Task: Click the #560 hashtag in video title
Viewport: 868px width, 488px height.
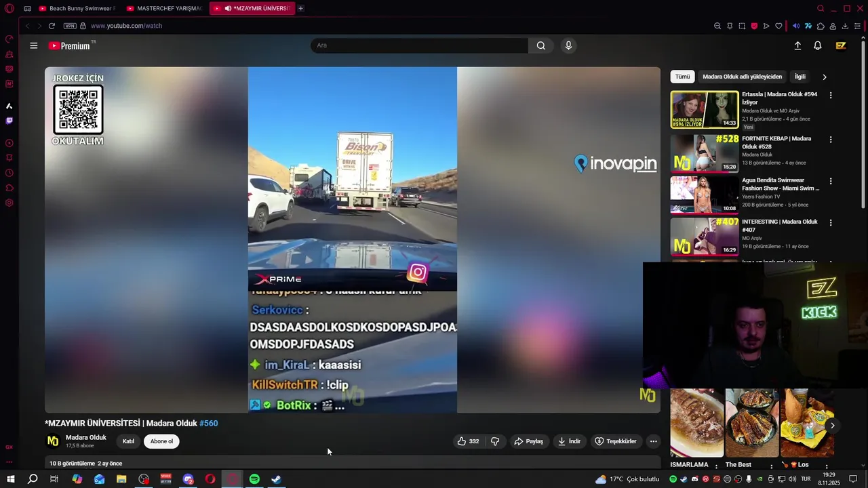Action: tap(209, 423)
